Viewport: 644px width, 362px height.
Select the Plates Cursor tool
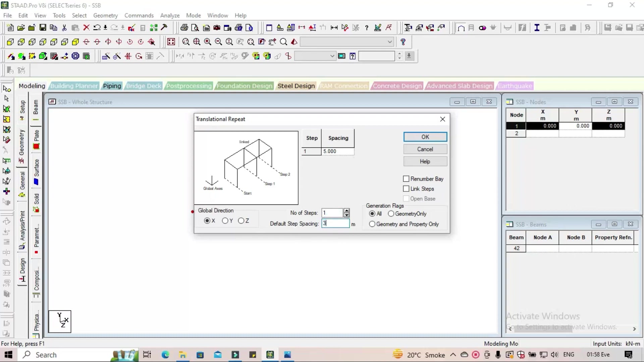7,109
